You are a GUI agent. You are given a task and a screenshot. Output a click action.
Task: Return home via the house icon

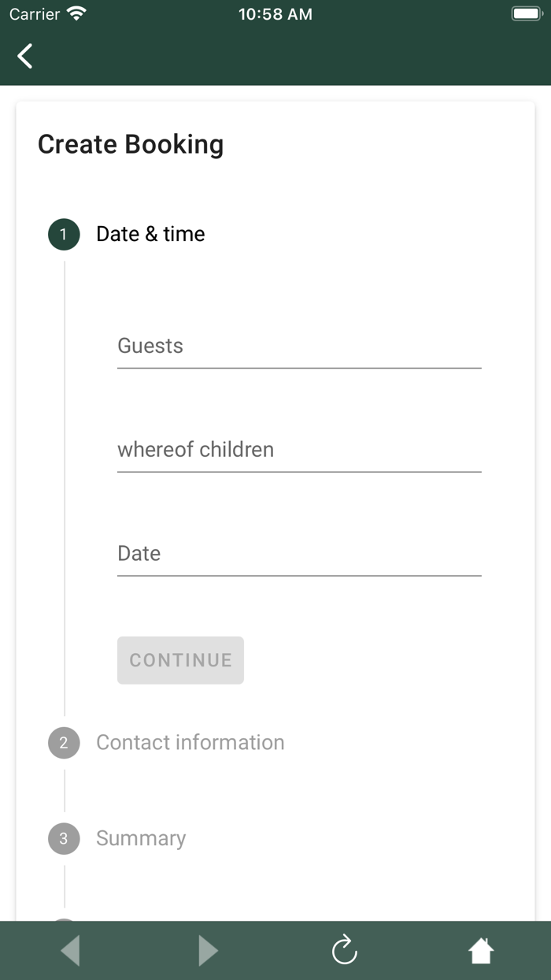coord(481,951)
